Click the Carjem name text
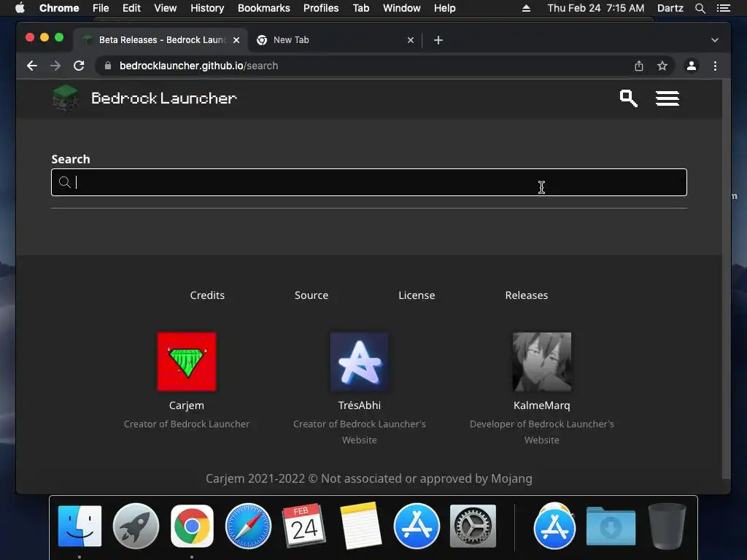747x560 pixels. 187,405
